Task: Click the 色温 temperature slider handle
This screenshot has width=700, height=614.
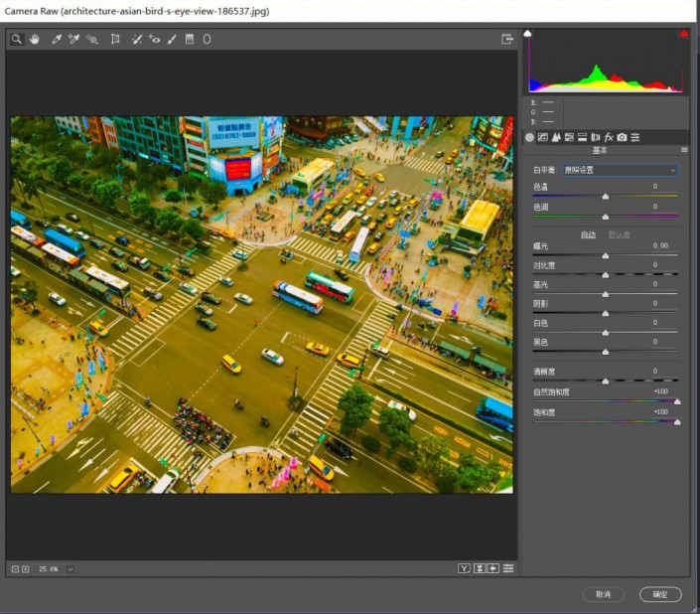Action: 606,197
